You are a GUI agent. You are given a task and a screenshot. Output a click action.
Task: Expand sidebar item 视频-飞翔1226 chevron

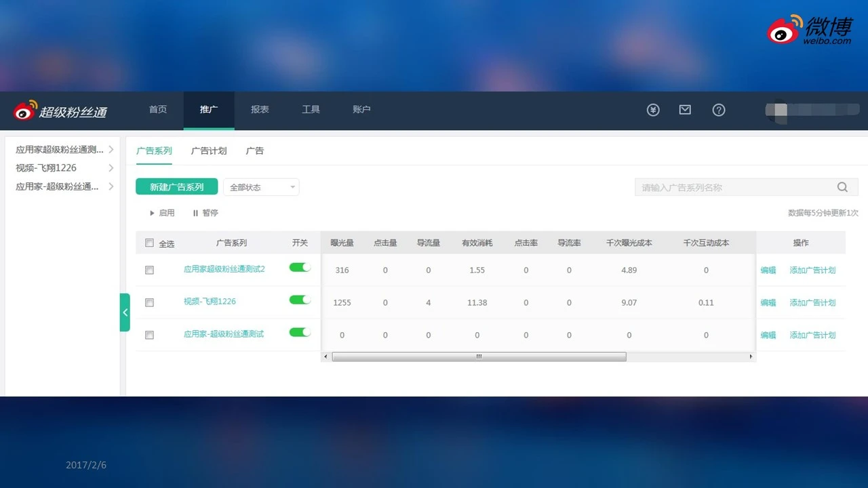111,167
